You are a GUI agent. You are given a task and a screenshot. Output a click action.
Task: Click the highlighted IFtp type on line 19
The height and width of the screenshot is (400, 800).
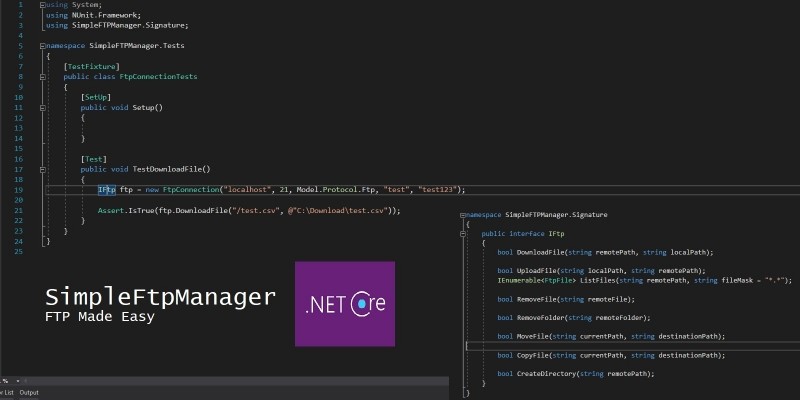106,189
